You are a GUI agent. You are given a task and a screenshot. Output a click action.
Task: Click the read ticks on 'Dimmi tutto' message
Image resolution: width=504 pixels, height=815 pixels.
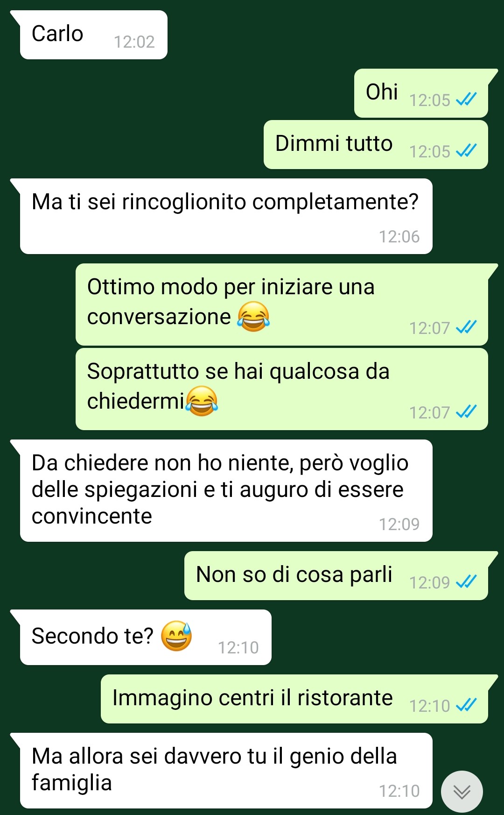tap(466, 150)
